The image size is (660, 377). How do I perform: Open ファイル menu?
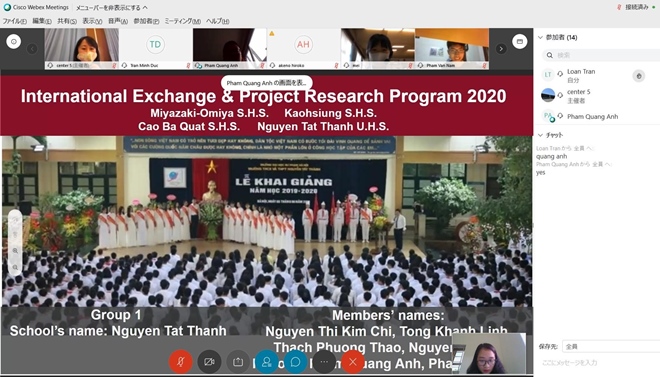(15, 21)
